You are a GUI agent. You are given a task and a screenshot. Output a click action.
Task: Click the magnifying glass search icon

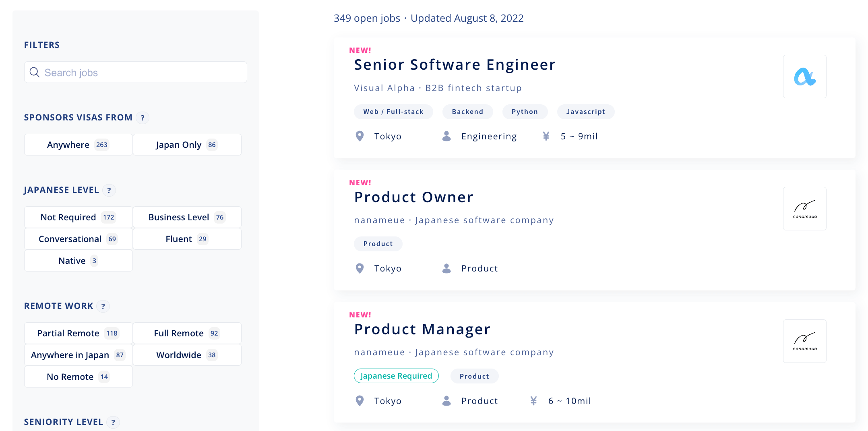[x=35, y=73]
